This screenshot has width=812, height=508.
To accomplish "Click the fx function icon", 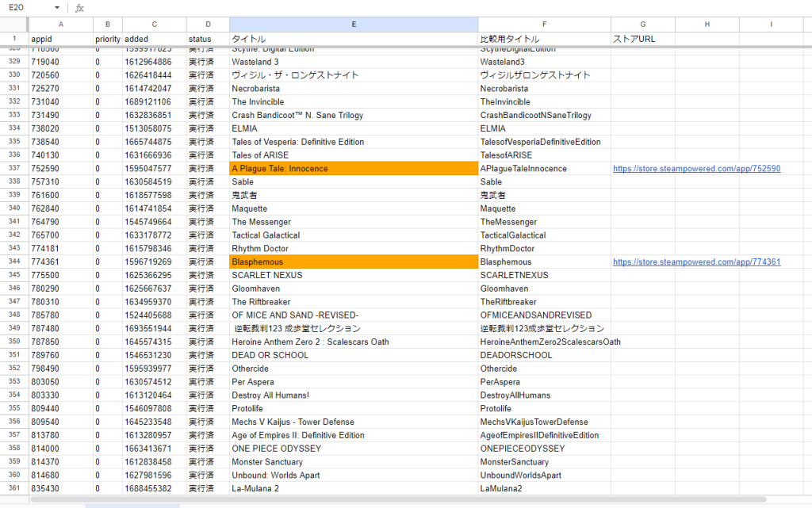I will pos(79,8).
